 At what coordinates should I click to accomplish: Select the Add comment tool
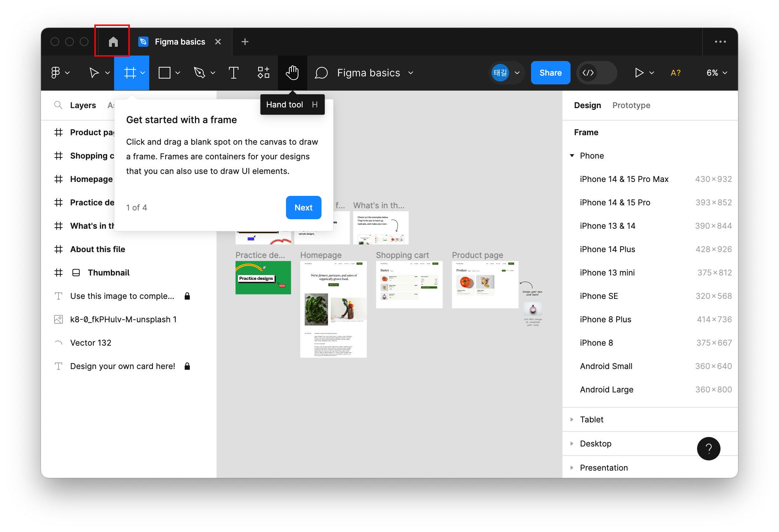[x=321, y=73]
